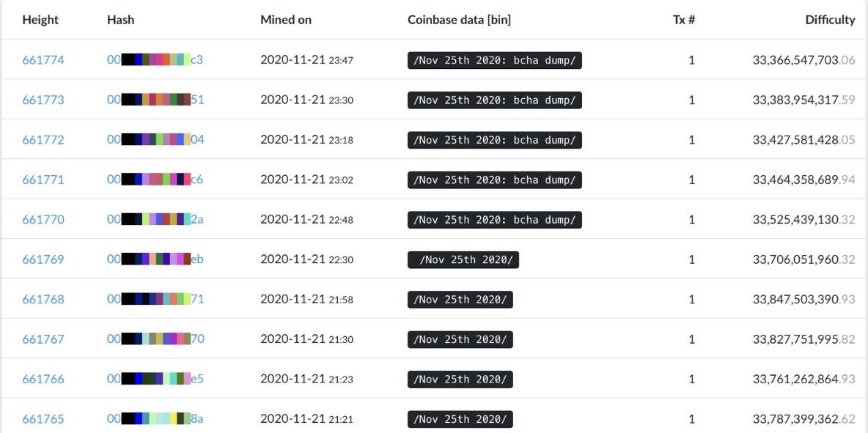This screenshot has height=433, width=868.
Task: Select the hash ending in eb
Action: [x=155, y=259]
